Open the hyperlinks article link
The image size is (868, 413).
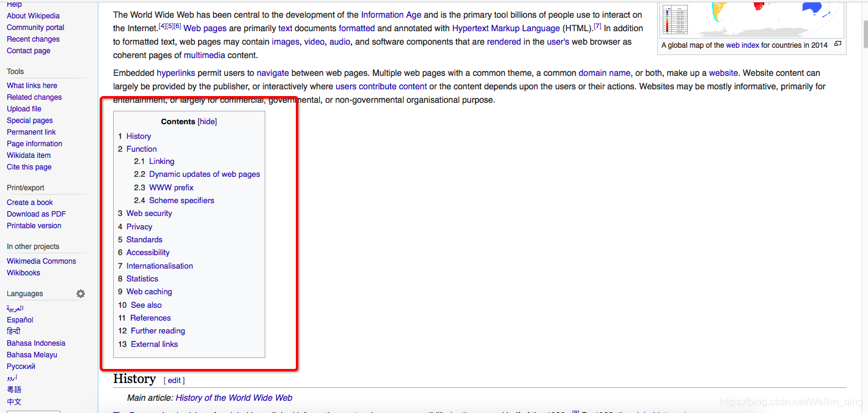[176, 73]
